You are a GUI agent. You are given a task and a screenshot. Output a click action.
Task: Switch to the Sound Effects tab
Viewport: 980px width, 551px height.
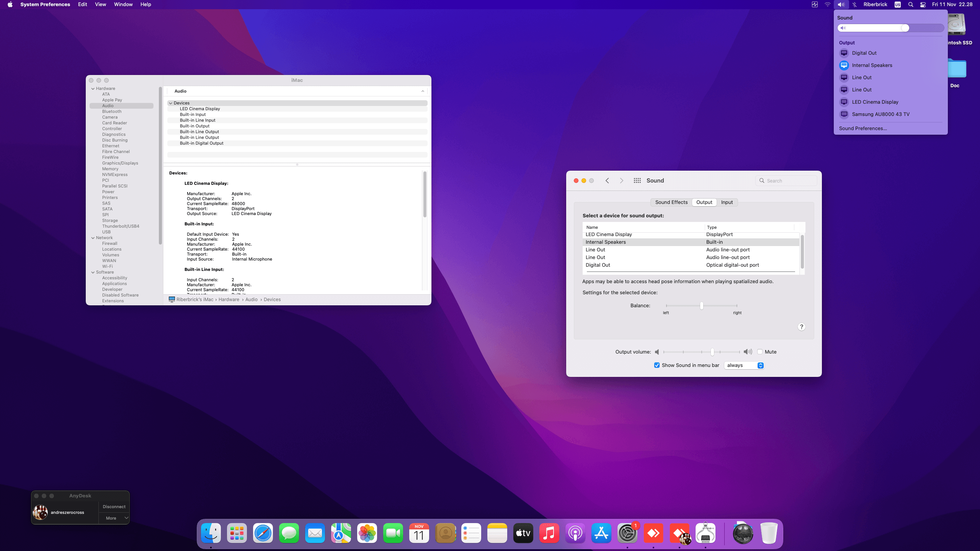click(x=671, y=202)
